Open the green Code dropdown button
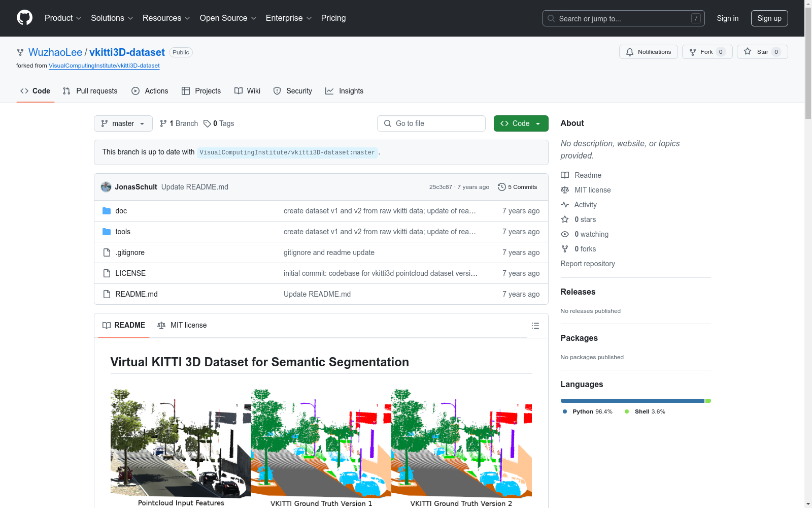Viewport: 812px width, 508px height. (521, 123)
